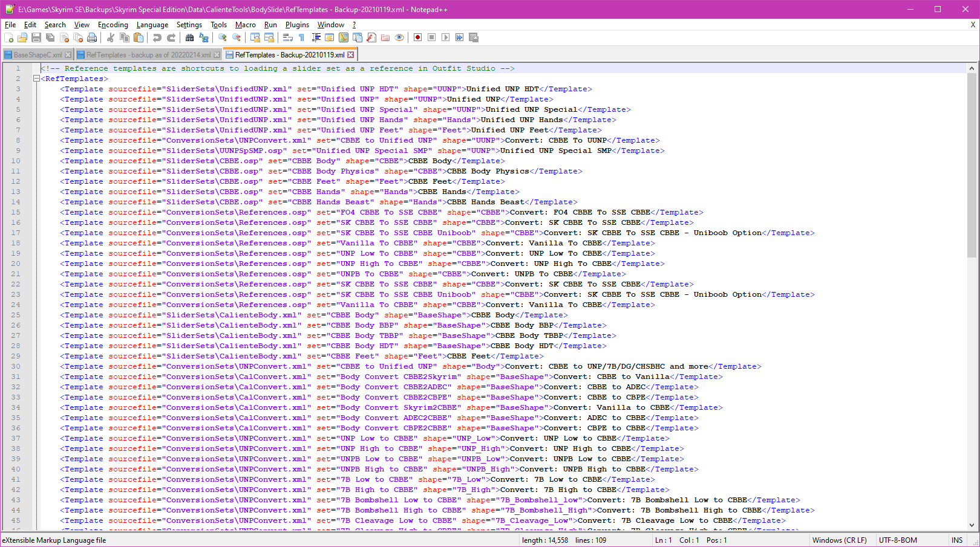Open the Encoding menu

pyautogui.click(x=113, y=25)
